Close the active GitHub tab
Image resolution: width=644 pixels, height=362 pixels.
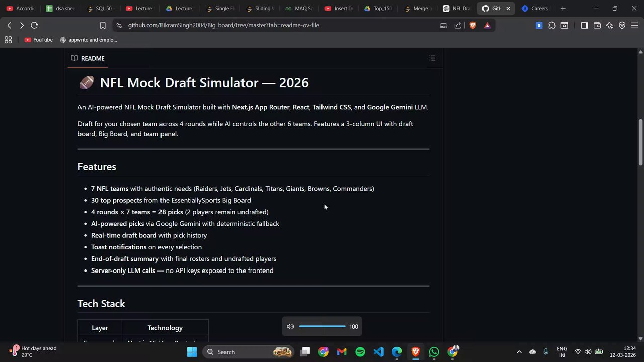tap(508, 8)
